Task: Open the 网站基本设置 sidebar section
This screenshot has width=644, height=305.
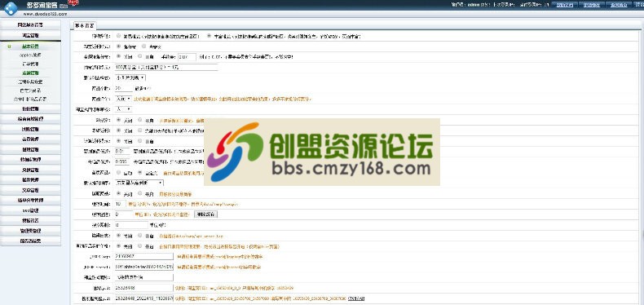Action: point(30,25)
